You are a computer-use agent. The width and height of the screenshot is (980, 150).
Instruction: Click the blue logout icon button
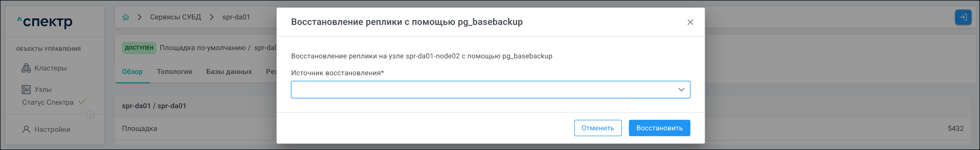tap(963, 17)
